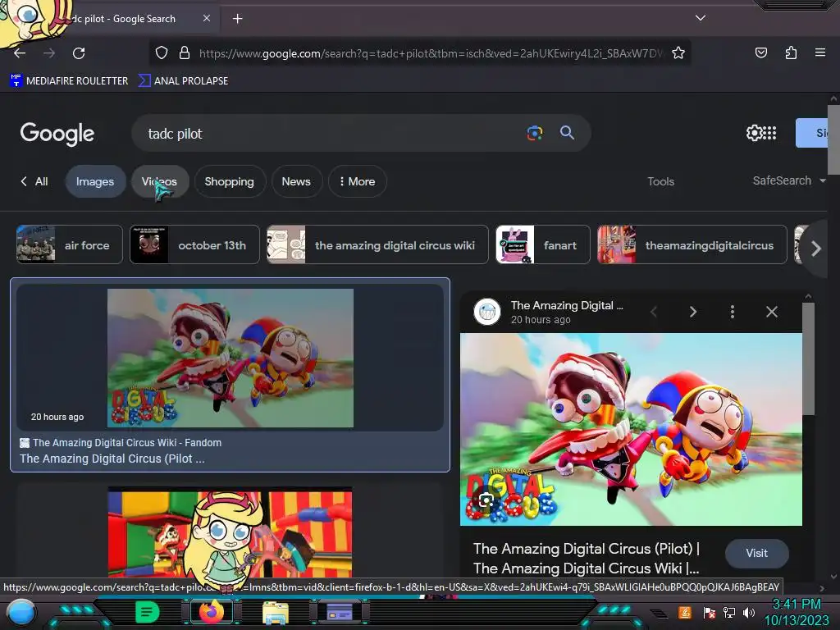The width and height of the screenshot is (840, 630).
Task: Click Lens search icon on preview image
Action: [486, 500]
